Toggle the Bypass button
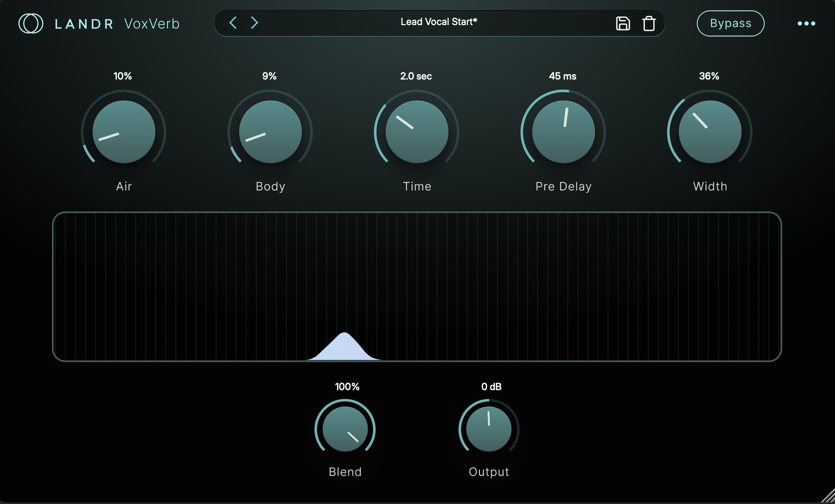Screen dimensions: 835x504 pyautogui.click(x=730, y=23)
